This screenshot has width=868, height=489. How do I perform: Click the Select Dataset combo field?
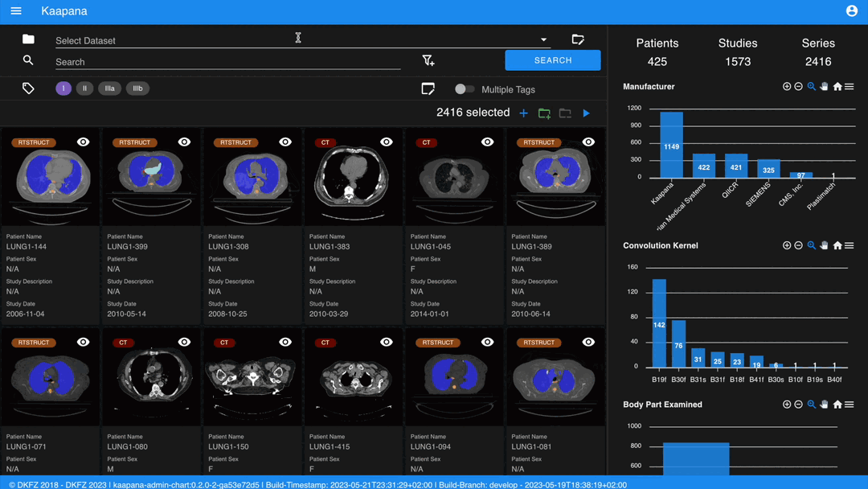point(302,40)
